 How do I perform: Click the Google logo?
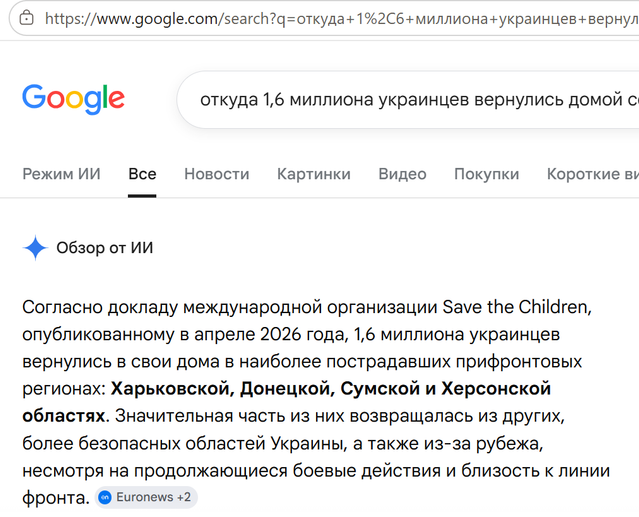(73, 99)
